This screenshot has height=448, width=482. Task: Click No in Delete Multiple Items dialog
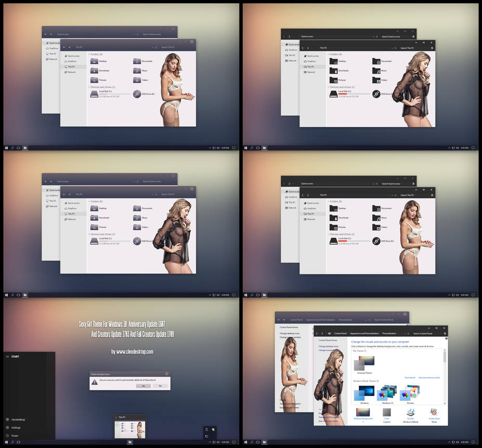(160, 386)
